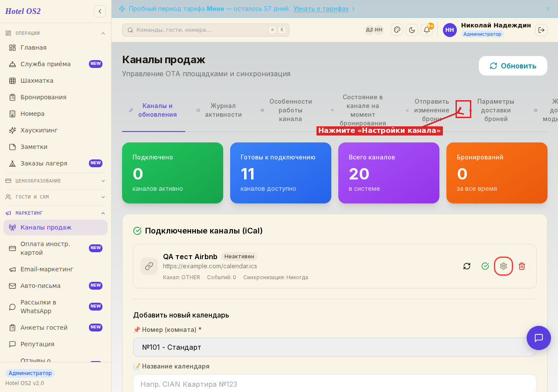This screenshot has height=392, width=558.
Task: Click the Hotel OS2 v2.0 version text
Action: (24, 383)
